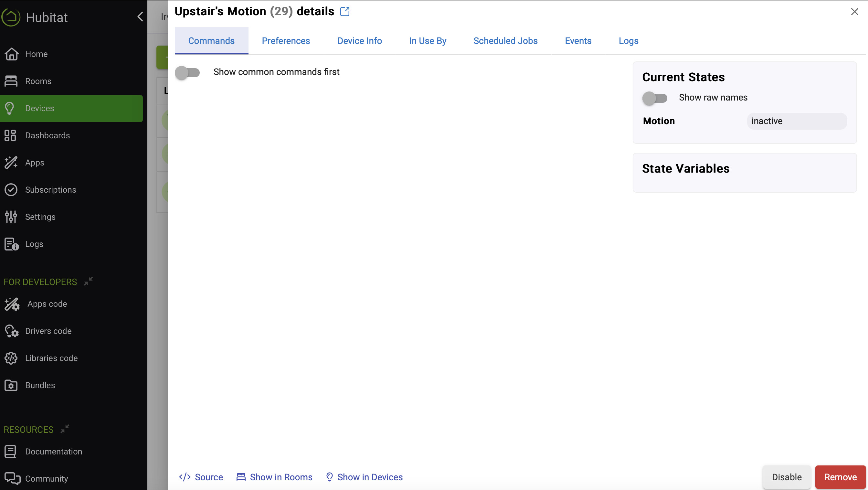
Task: Click the Motion attribute label
Action: click(x=659, y=121)
